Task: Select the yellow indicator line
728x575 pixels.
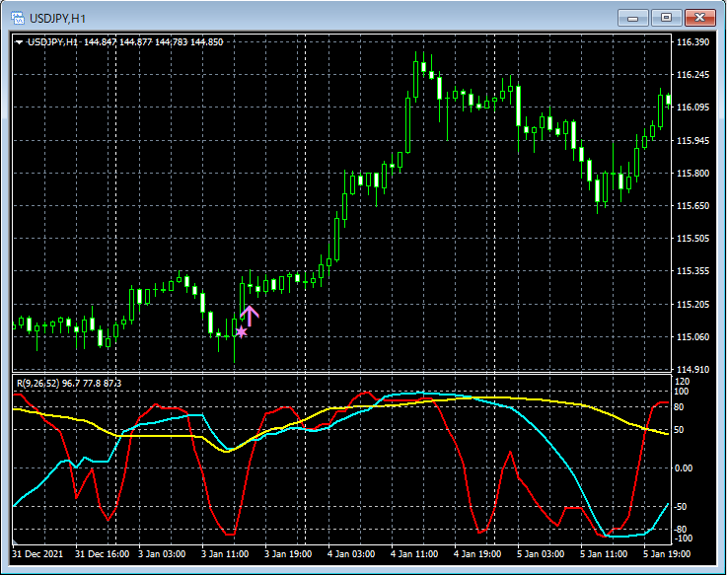Action: tap(168, 435)
